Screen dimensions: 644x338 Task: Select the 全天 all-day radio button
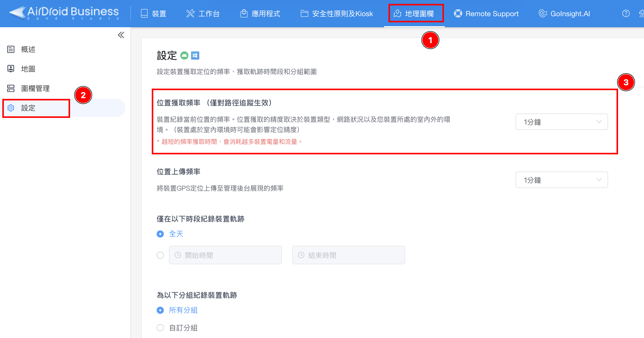click(x=160, y=234)
